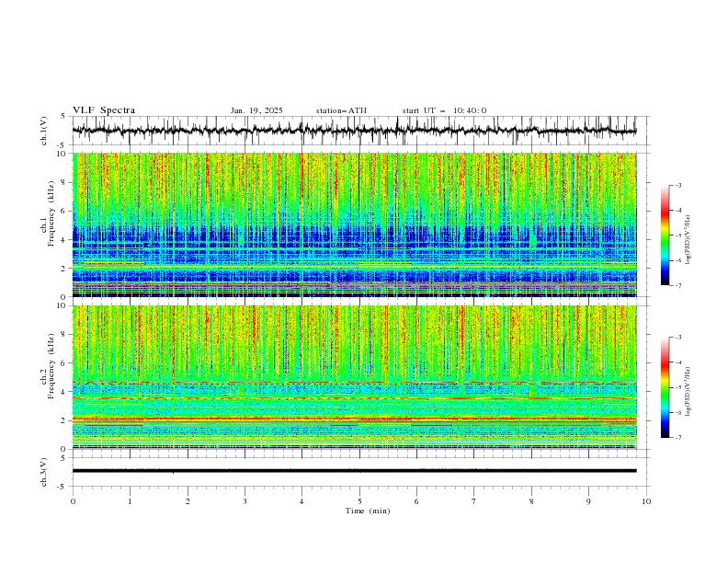Click the ch.2 frequency tick "4"
728x563 pixels.
point(64,392)
